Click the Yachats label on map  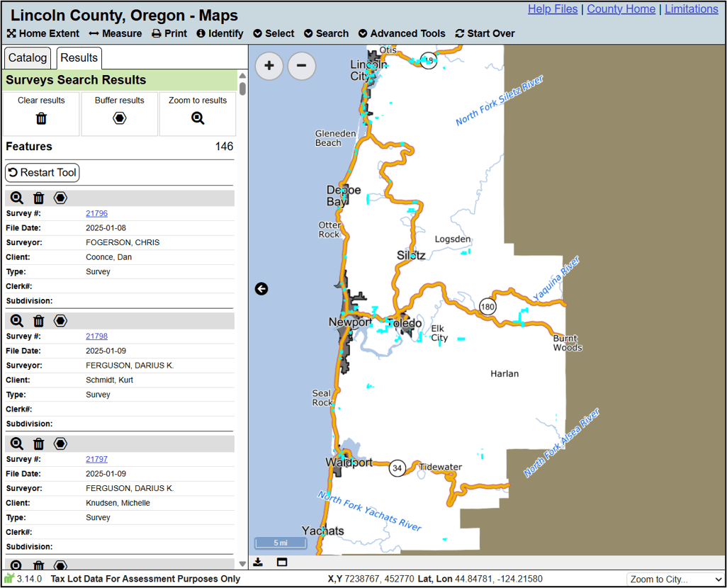point(322,531)
